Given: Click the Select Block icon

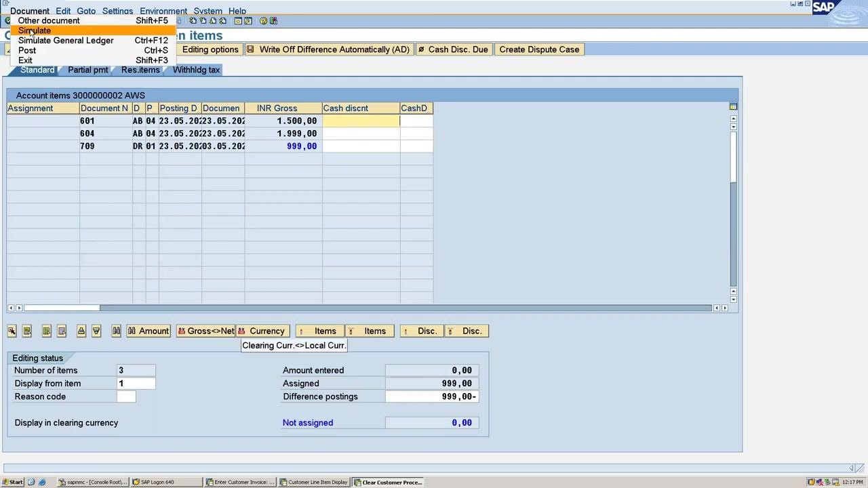Looking at the screenshot, I should (27, 331).
